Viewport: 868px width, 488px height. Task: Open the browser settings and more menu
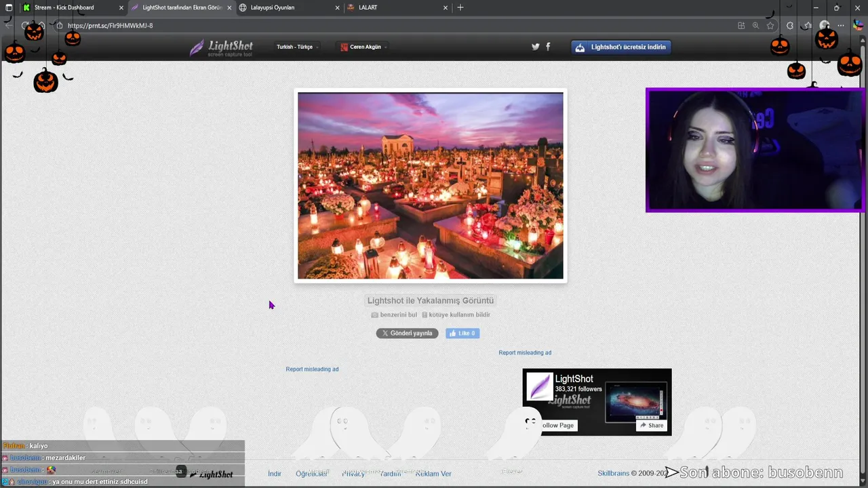(x=842, y=26)
